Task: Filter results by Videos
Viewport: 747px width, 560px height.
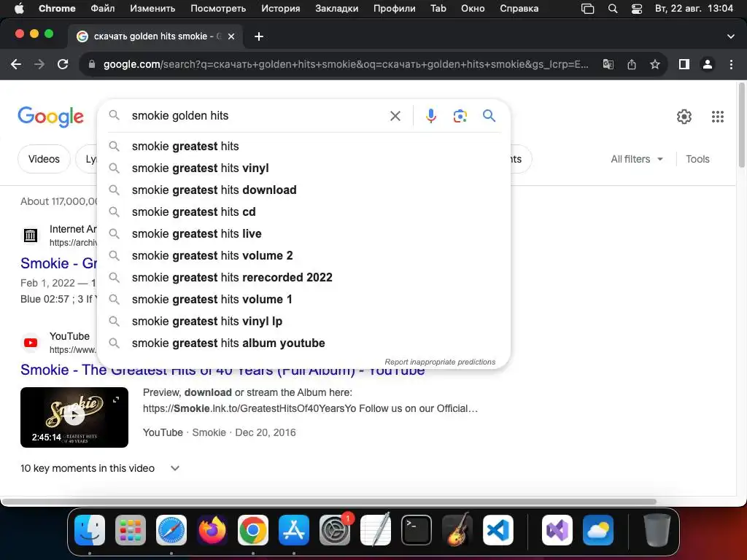Action: pyautogui.click(x=44, y=159)
